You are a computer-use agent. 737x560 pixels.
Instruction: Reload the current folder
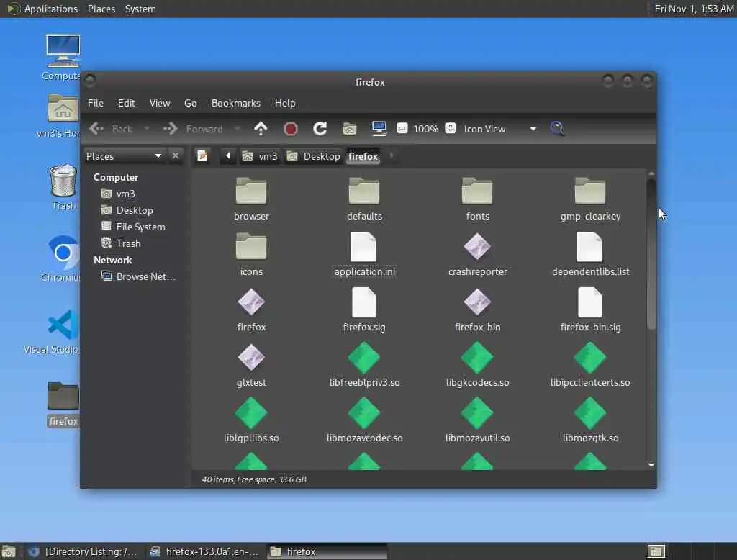(320, 128)
